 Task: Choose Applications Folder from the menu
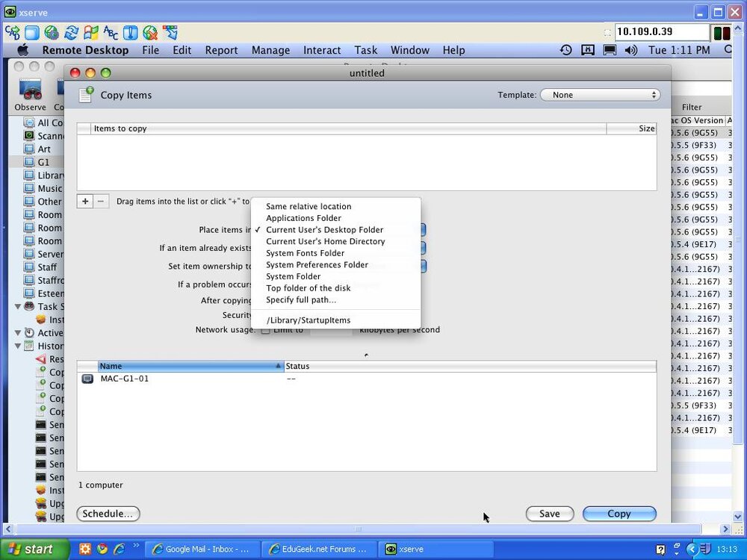pos(336,218)
